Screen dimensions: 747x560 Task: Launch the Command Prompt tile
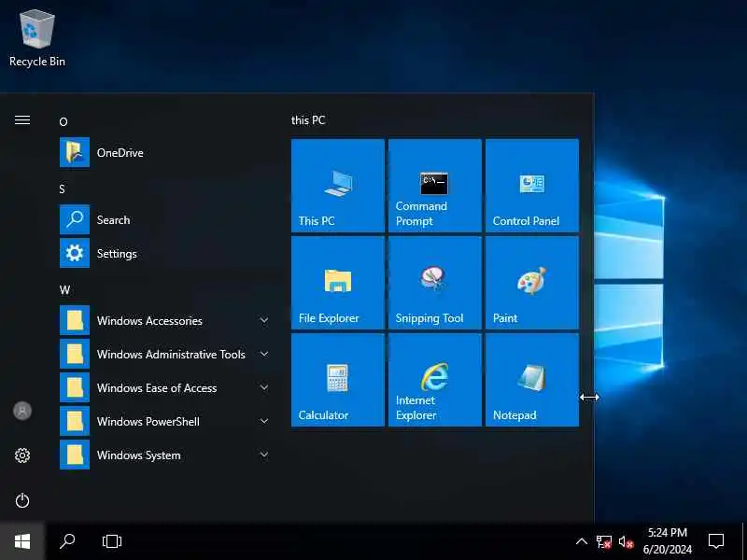pyautogui.click(x=435, y=186)
